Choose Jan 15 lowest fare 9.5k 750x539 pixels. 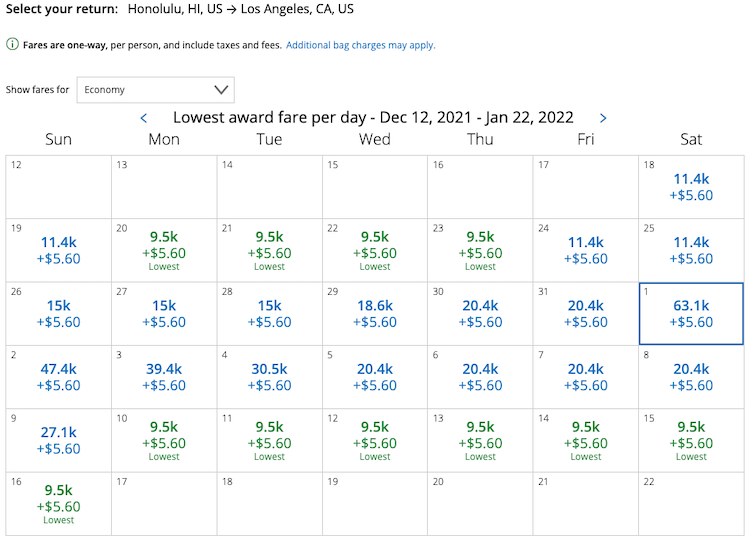coord(691,440)
